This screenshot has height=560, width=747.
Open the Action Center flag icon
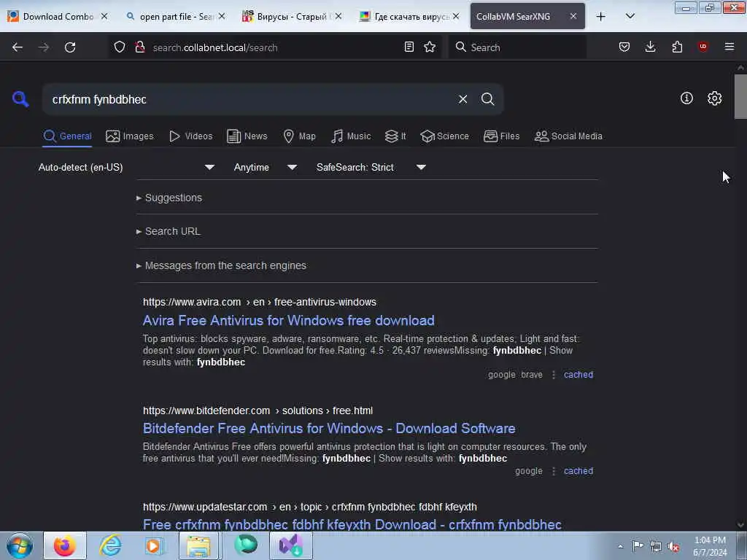[638, 546]
